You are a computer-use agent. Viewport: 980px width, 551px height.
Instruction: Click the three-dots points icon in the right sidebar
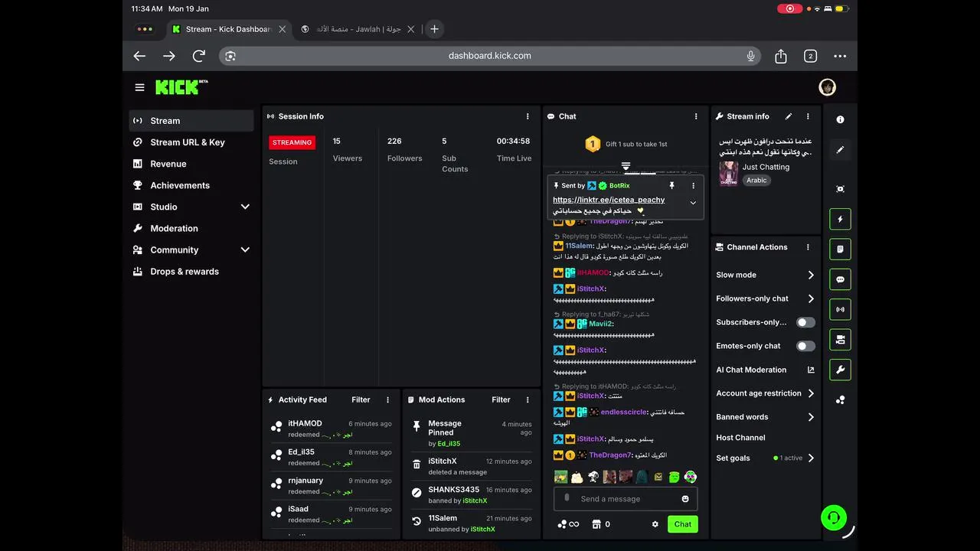pyautogui.click(x=840, y=399)
